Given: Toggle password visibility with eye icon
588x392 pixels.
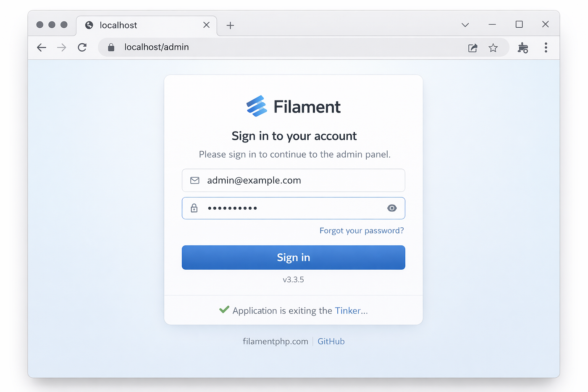Looking at the screenshot, I should click(x=392, y=208).
